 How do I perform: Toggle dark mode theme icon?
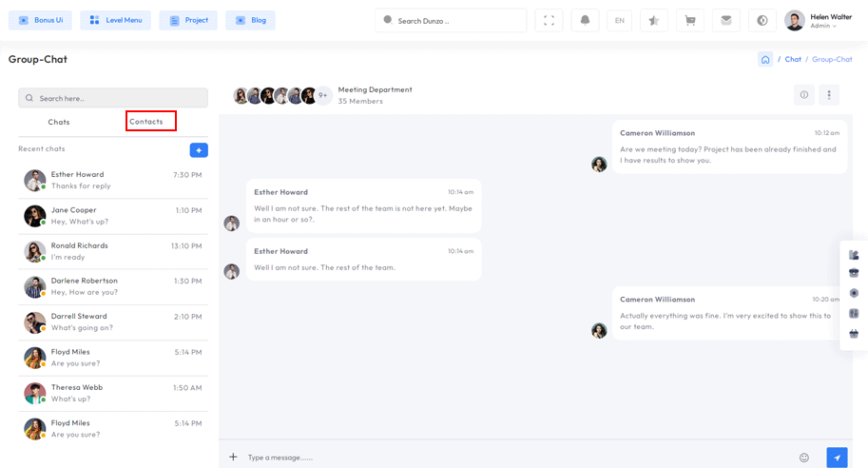point(762,20)
